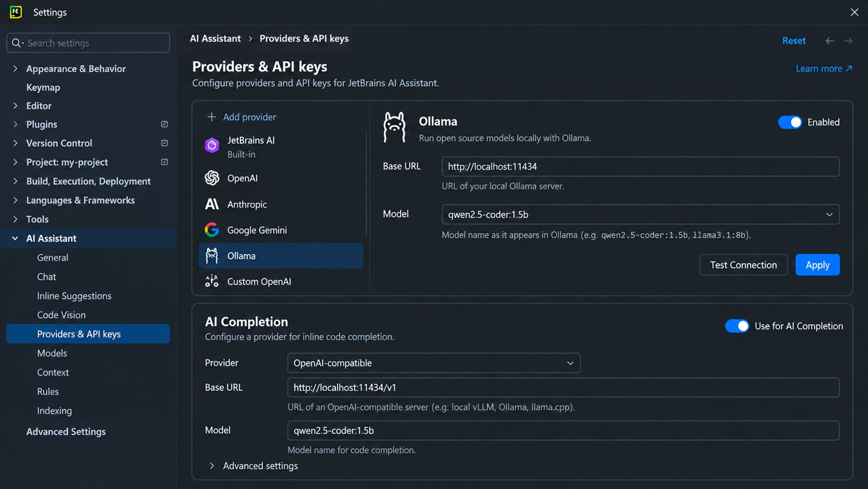The image size is (868, 489).
Task: Click the search magnifier icon
Action: pos(17,43)
